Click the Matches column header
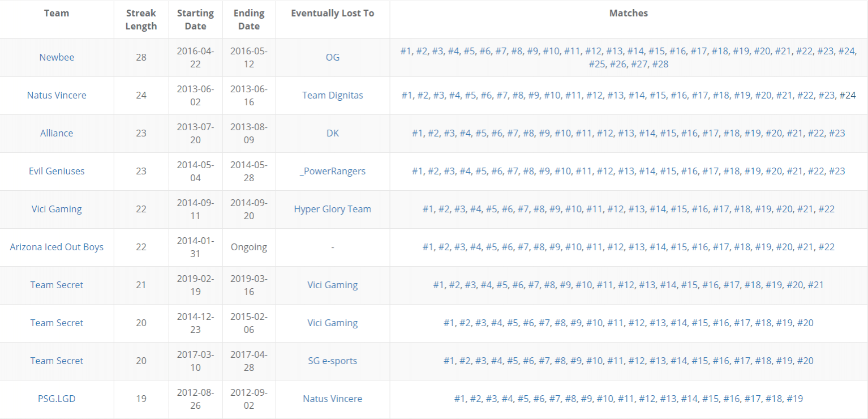Image resolution: width=868 pixels, height=419 pixels. click(629, 13)
